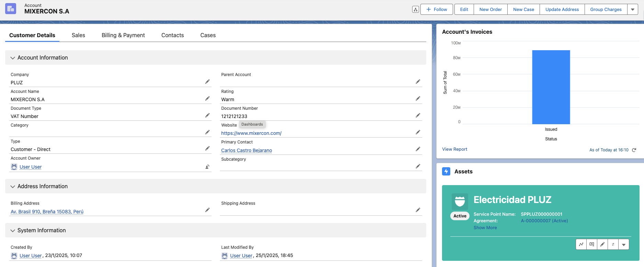Collapse the Address Information section
644x267 pixels.
click(x=13, y=186)
